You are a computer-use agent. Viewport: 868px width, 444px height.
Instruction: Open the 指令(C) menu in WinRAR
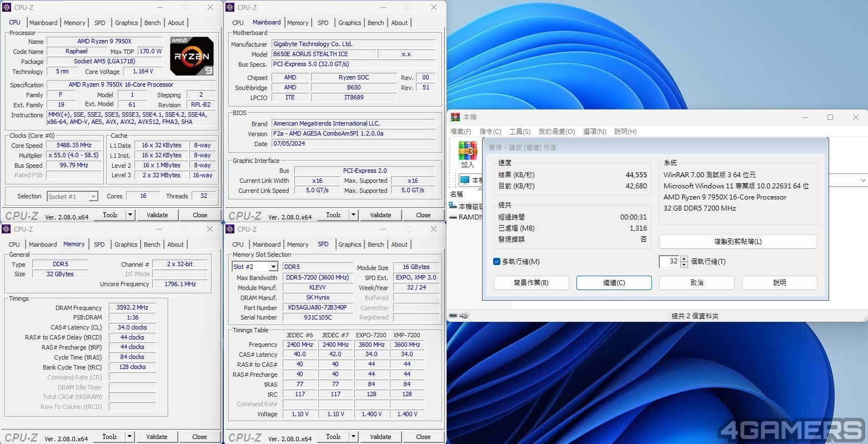[490, 132]
